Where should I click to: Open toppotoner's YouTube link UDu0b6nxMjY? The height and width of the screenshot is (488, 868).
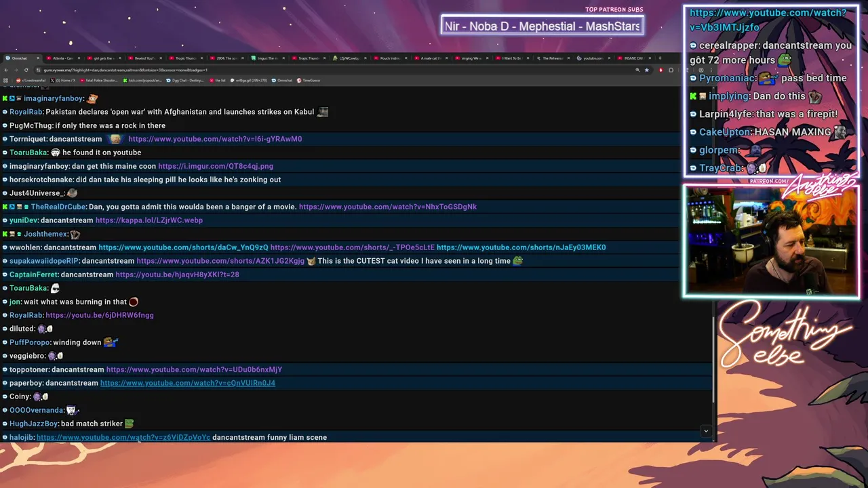194,369
